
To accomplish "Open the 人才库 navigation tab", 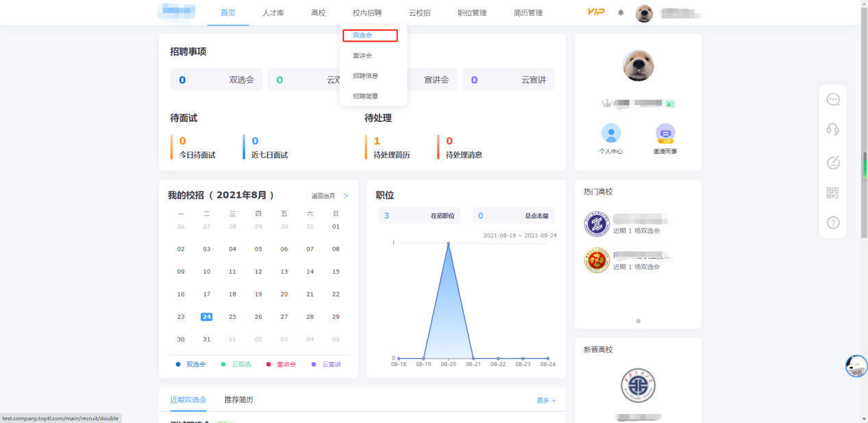I will (273, 13).
